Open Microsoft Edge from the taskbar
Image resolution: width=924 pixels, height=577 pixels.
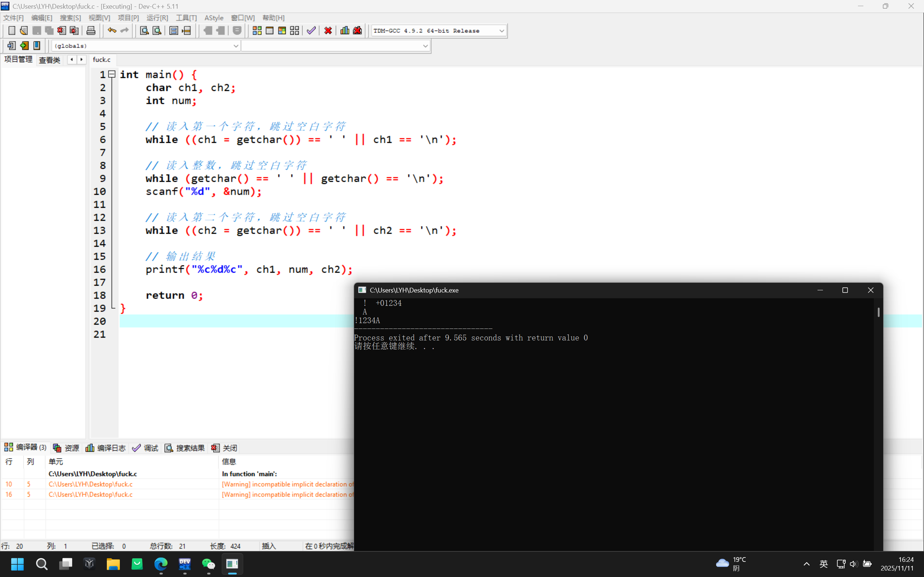(161, 564)
